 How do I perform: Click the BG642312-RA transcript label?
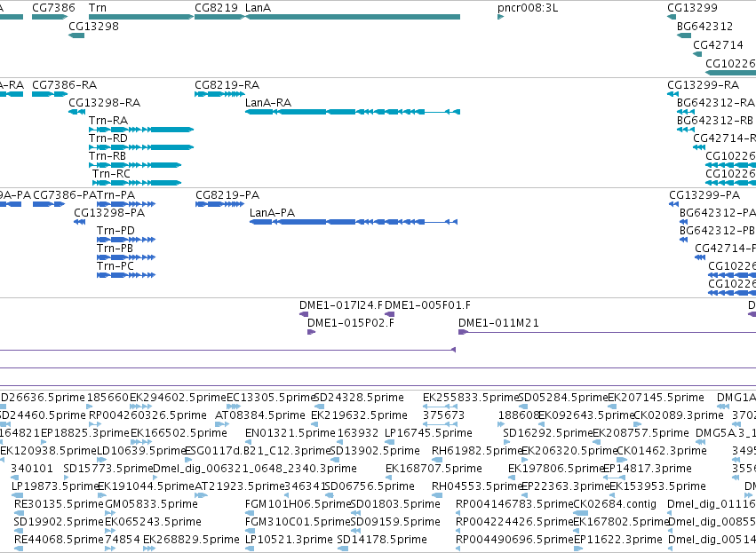715,103
